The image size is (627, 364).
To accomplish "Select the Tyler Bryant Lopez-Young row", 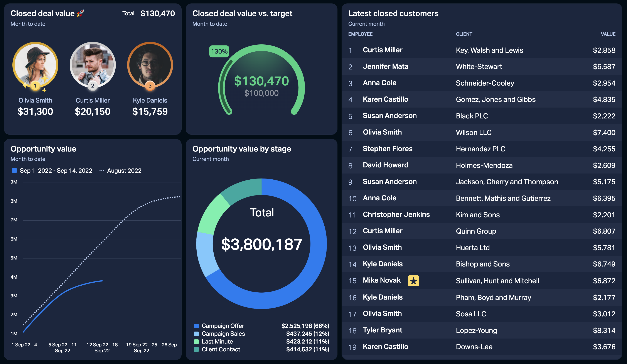I will pyautogui.click(x=482, y=330).
